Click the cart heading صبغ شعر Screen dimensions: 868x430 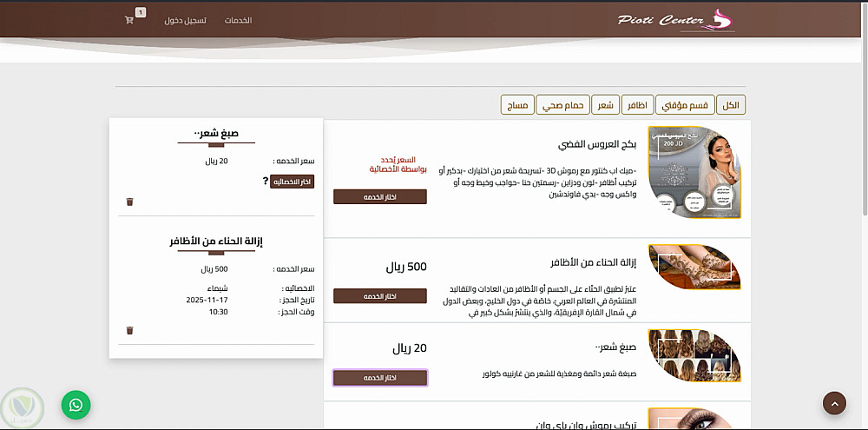[x=216, y=133]
